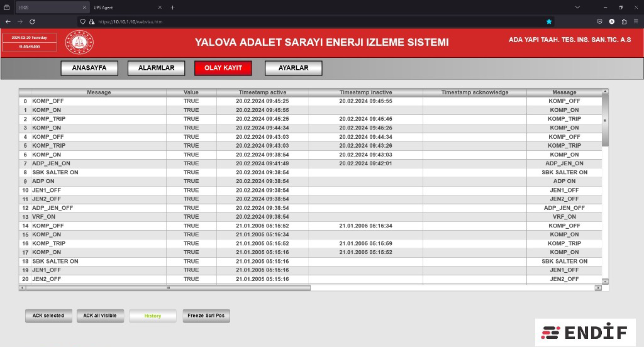Click the vertical scrollbar thumb
This screenshot has width=644, height=347.
click(605, 120)
